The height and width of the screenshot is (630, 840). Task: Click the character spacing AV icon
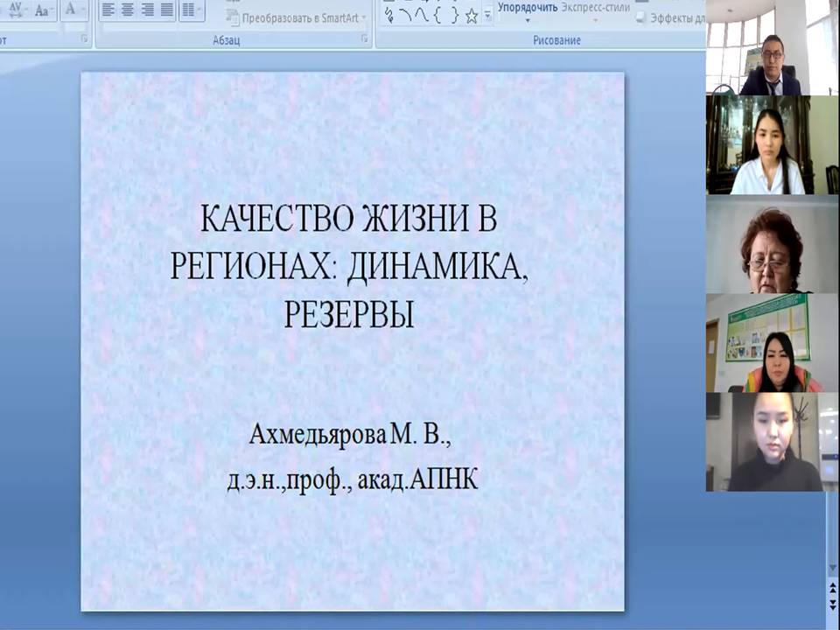[x=16, y=10]
